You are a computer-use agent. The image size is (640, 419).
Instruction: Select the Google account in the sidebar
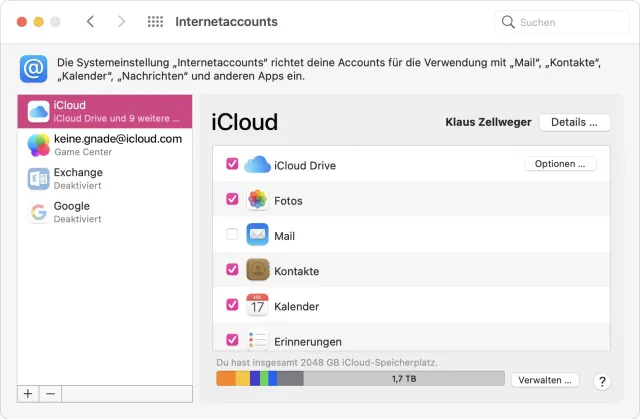(105, 212)
